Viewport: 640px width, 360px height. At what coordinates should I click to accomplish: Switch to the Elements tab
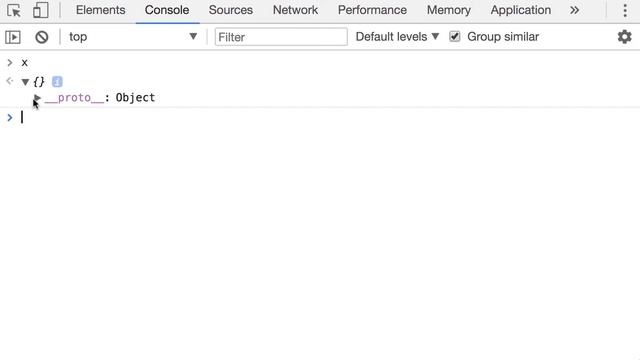pyautogui.click(x=100, y=10)
